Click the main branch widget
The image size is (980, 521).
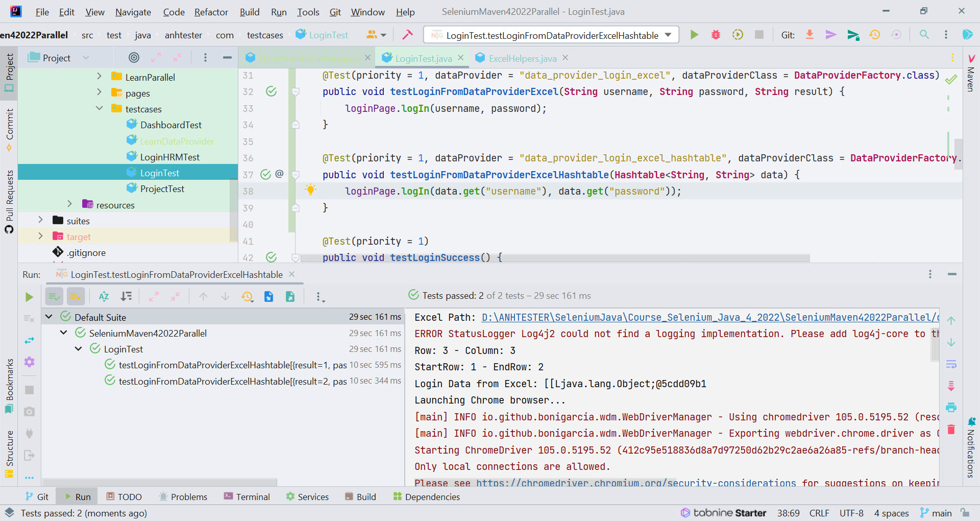(936, 513)
